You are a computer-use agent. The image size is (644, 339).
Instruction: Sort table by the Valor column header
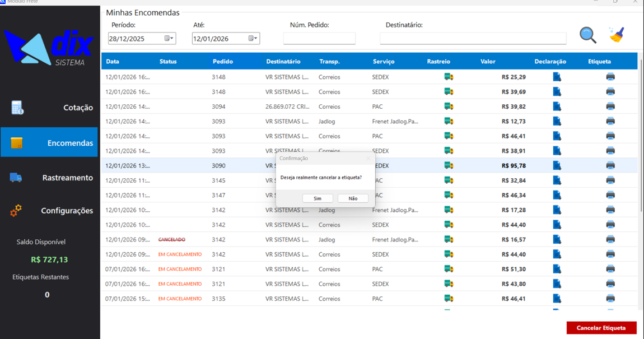click(x=488, y=62)
